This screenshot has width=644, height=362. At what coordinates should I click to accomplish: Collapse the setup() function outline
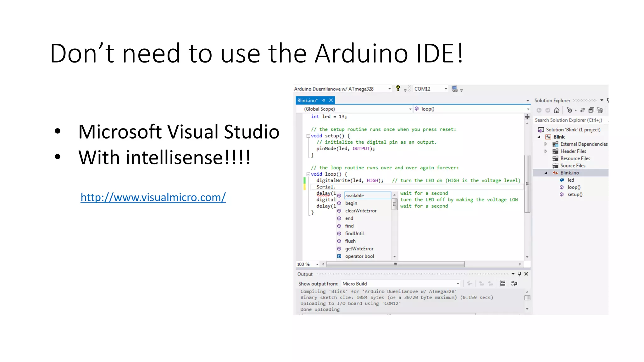pos(308,136)
